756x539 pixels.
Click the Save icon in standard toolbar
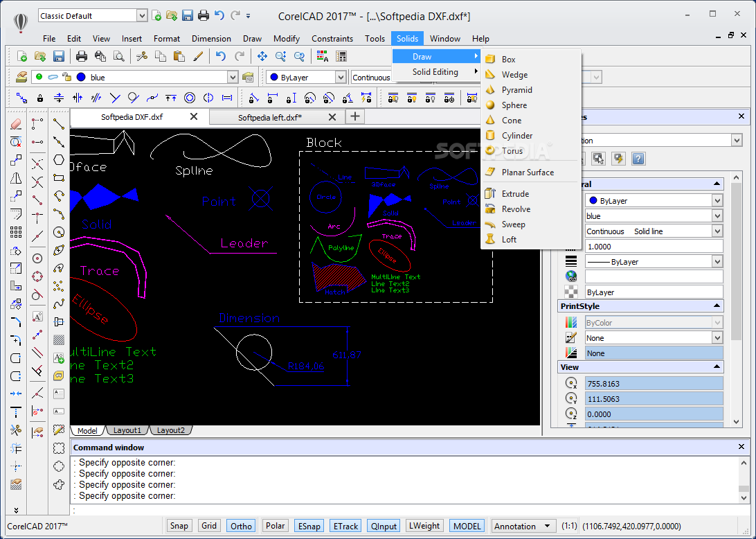[59, 56]
